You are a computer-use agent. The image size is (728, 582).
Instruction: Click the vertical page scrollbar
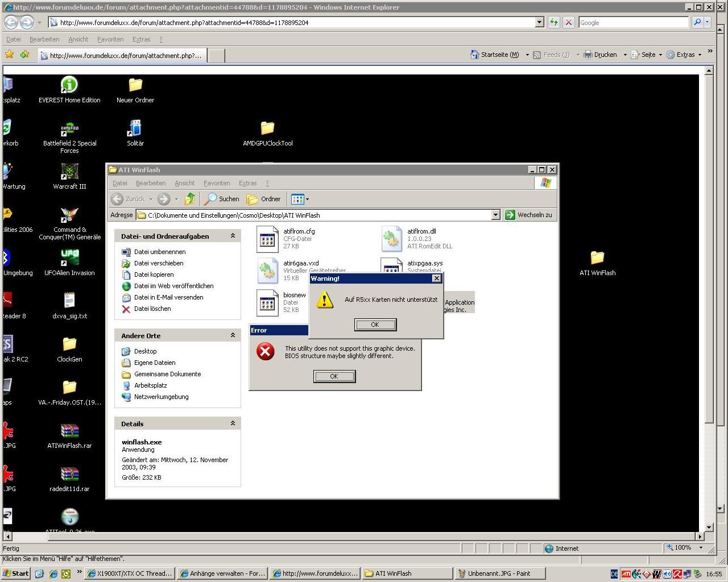coord(709,248)
